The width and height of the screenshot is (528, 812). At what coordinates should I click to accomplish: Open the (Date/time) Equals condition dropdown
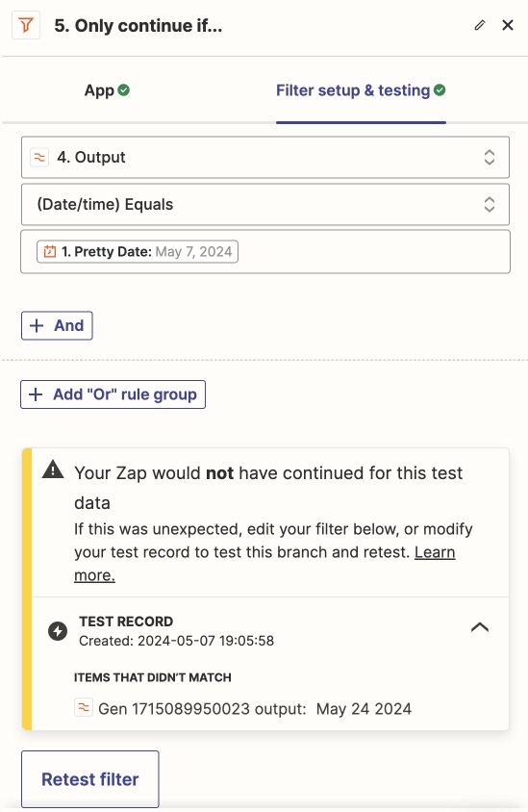265,204
